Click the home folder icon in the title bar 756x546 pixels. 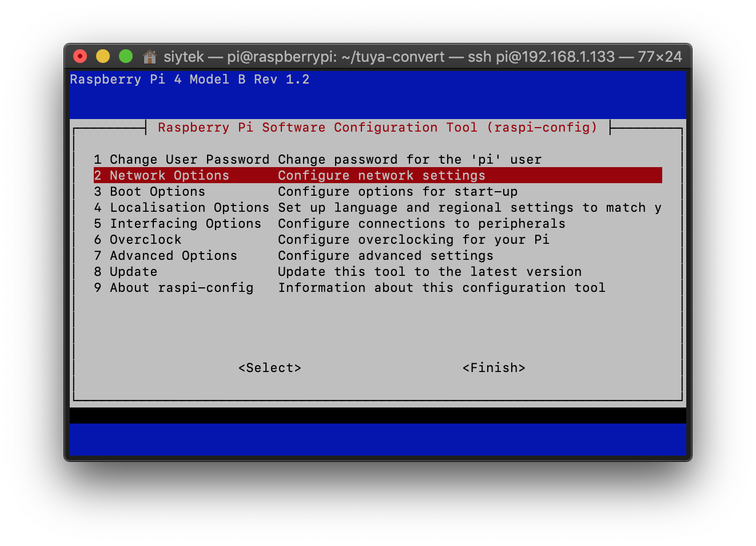149,57
